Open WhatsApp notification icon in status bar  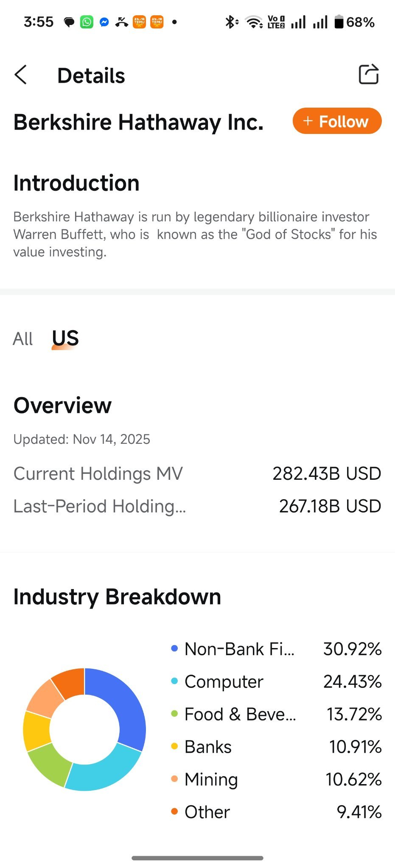click(x=87, y=22)
